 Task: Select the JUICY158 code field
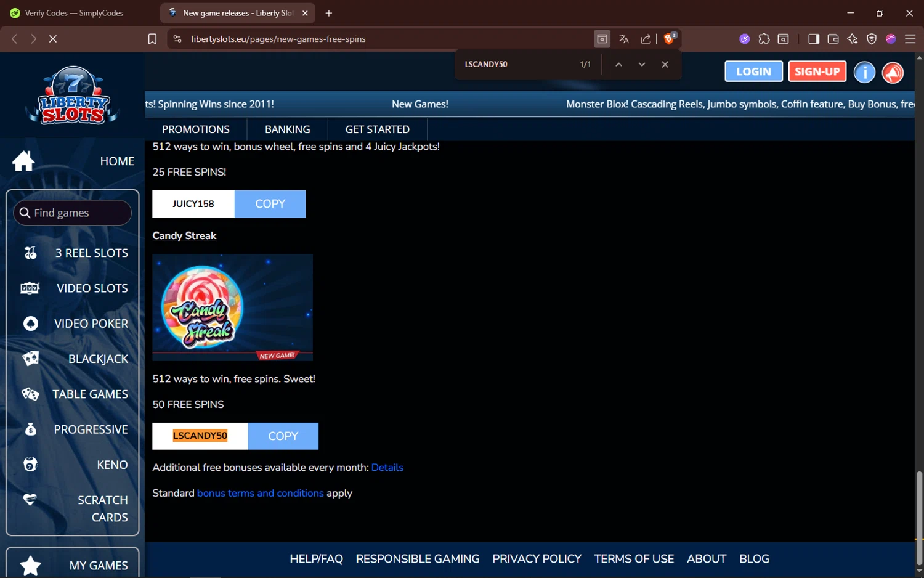pos(193,204)
